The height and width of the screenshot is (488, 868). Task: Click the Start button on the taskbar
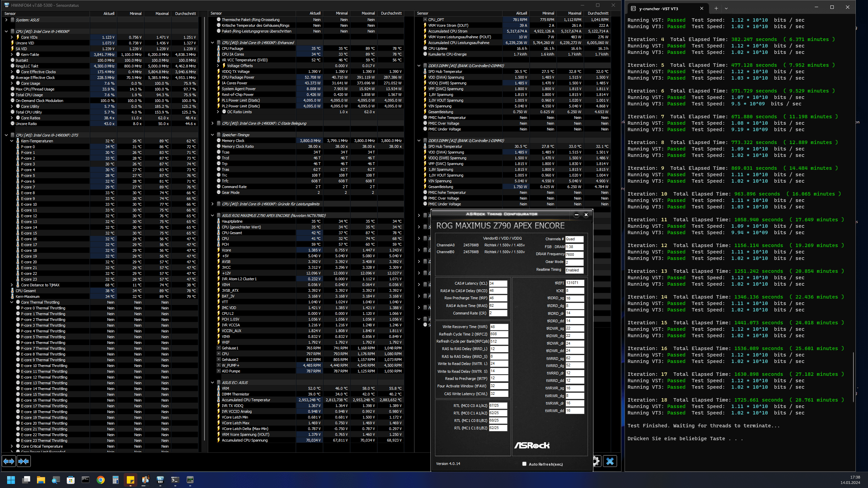[x=11, y=480]
